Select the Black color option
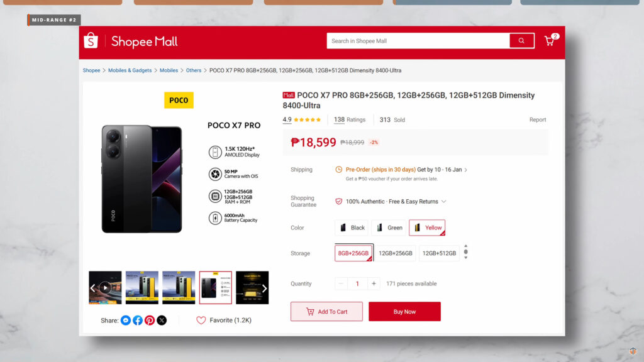This screenshot has width=644, height=362. coord(352,228)
